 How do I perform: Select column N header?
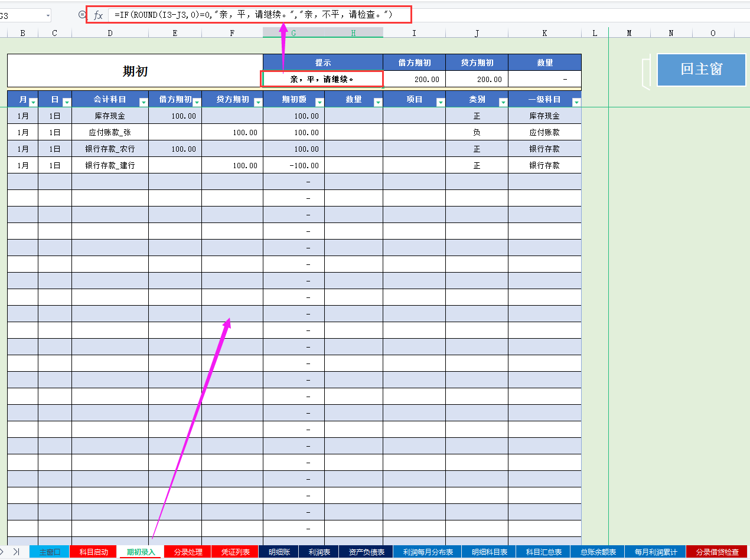[671, 33]
